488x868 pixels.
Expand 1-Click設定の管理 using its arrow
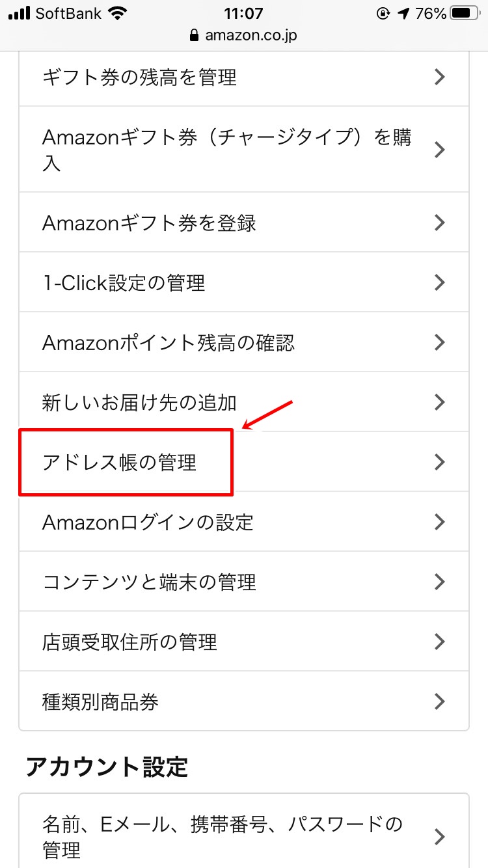click(440, 282)
